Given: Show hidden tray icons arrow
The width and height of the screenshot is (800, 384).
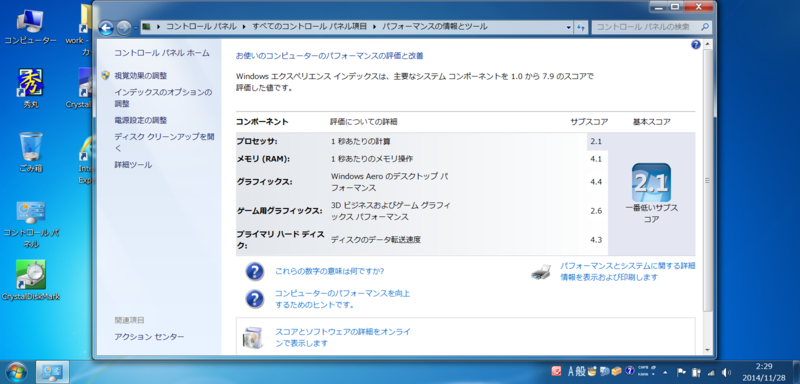Looking at the screenshot, I should (x=665, y=372).
